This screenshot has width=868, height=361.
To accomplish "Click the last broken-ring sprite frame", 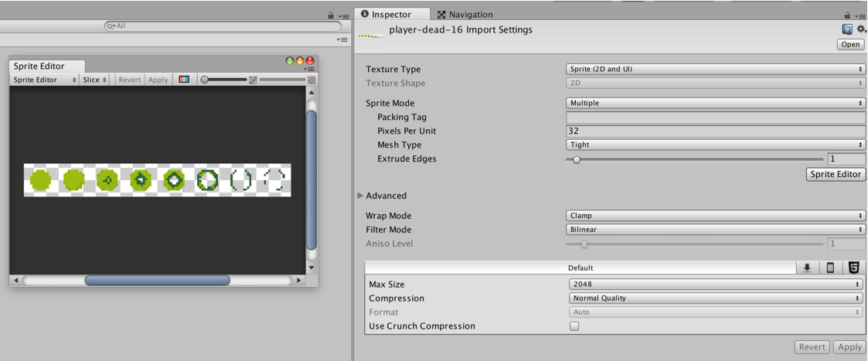I will click(274, 180).
